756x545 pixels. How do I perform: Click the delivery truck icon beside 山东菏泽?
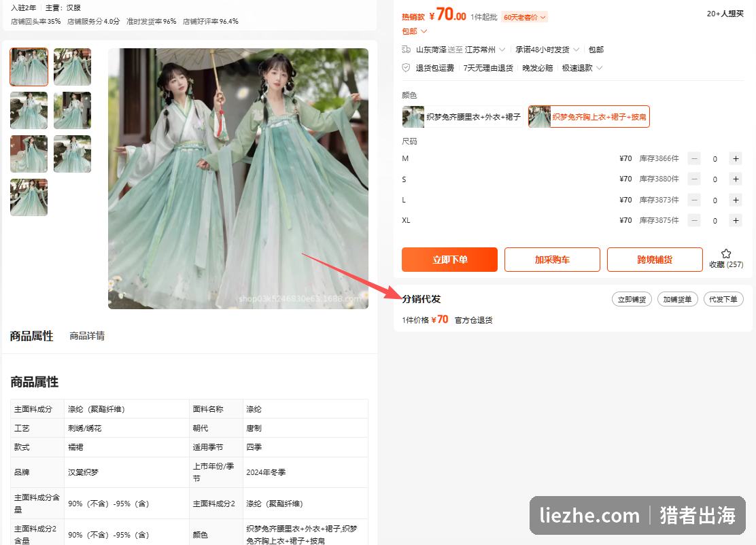[406, 50]
